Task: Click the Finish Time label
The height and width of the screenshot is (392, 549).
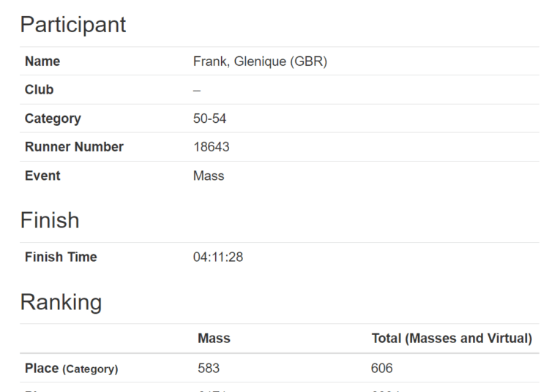Action: click(61, 257)
